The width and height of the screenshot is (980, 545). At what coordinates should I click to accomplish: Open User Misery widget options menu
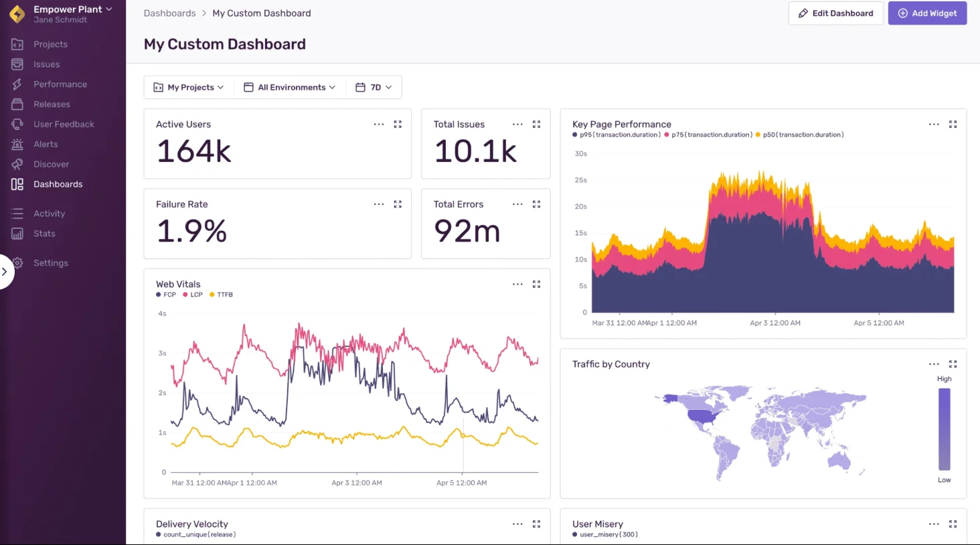coord(934,524)
